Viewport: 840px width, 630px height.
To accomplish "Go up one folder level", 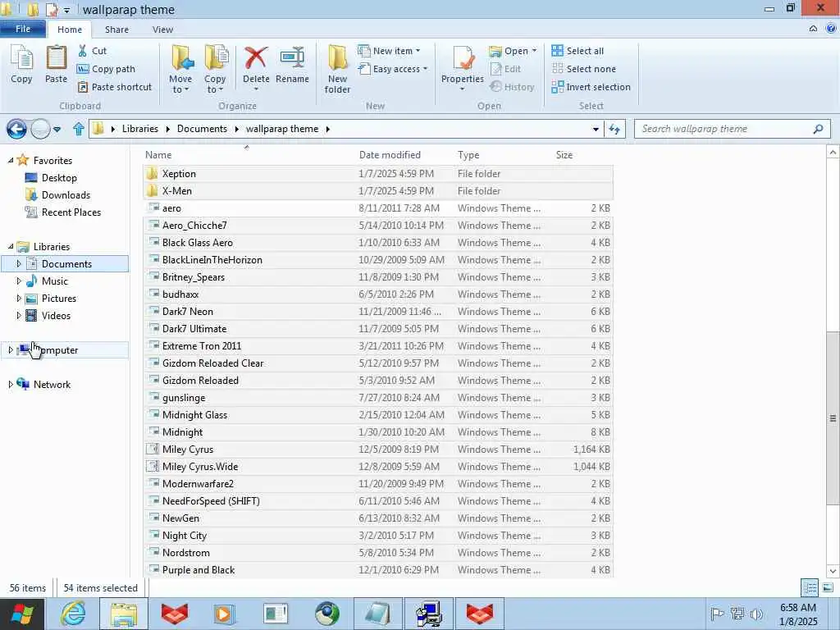I will click(78, 129).
